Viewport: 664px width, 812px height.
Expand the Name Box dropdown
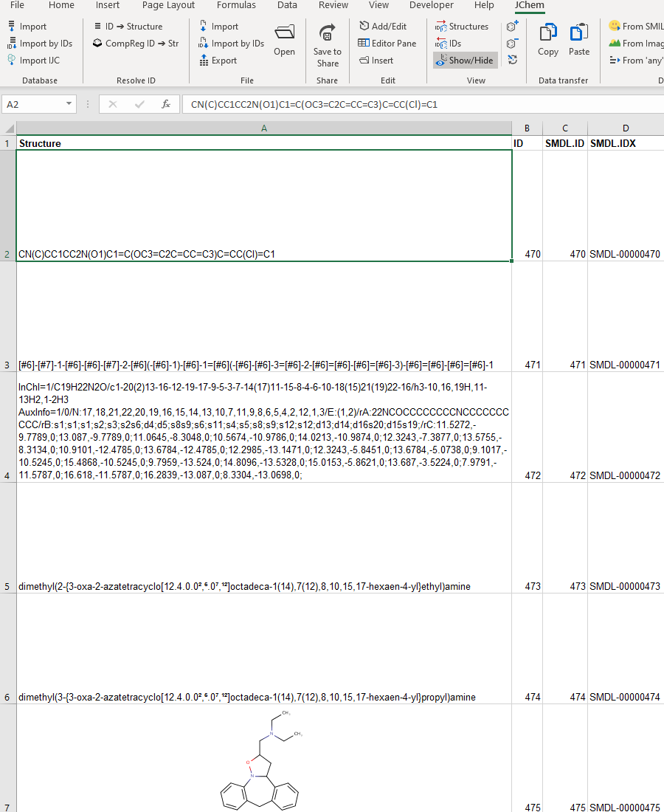coord(69,105)
